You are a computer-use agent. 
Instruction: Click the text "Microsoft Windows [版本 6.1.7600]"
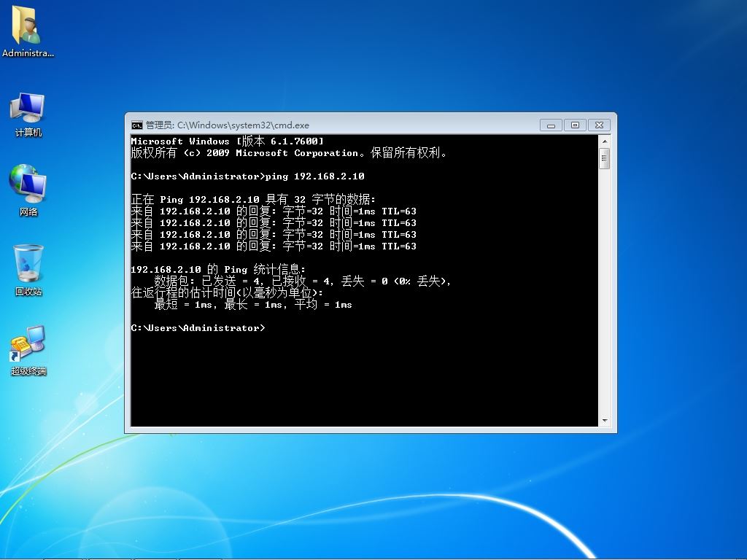pos(228,141)
